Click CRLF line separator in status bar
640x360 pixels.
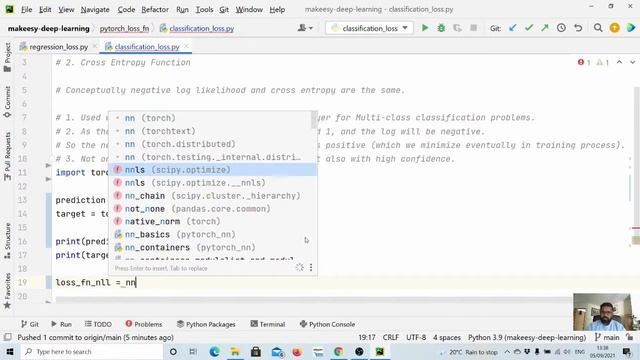click(391, 338)
